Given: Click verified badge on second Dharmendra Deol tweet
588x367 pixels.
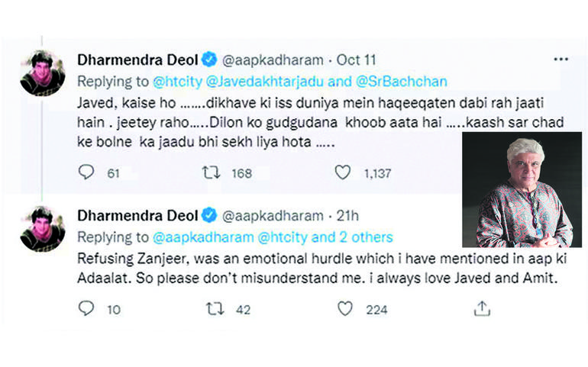Looking at the screenshot, I should tap(209, 216).
